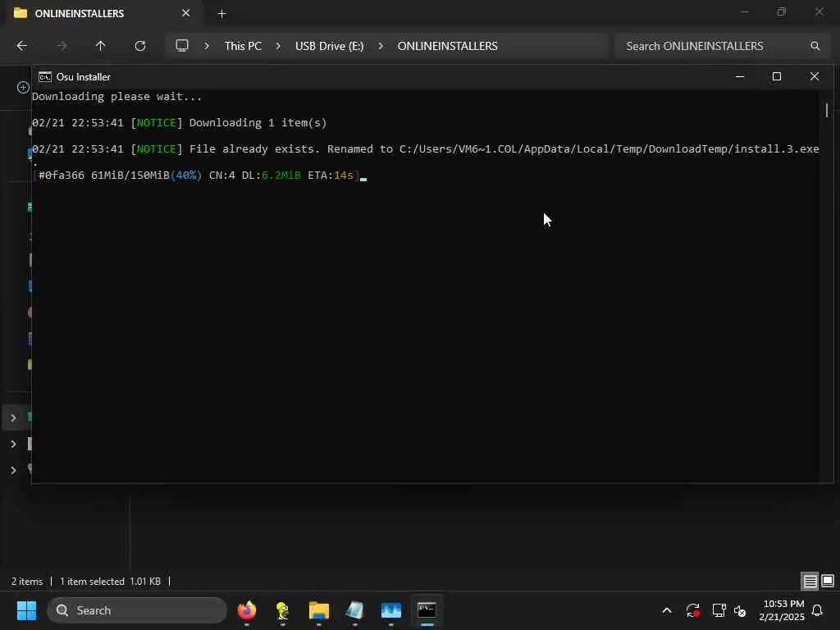The image size is (840, 630).
Task: Expand chevron after This PC breadcrumb
Action: (278, 46)
